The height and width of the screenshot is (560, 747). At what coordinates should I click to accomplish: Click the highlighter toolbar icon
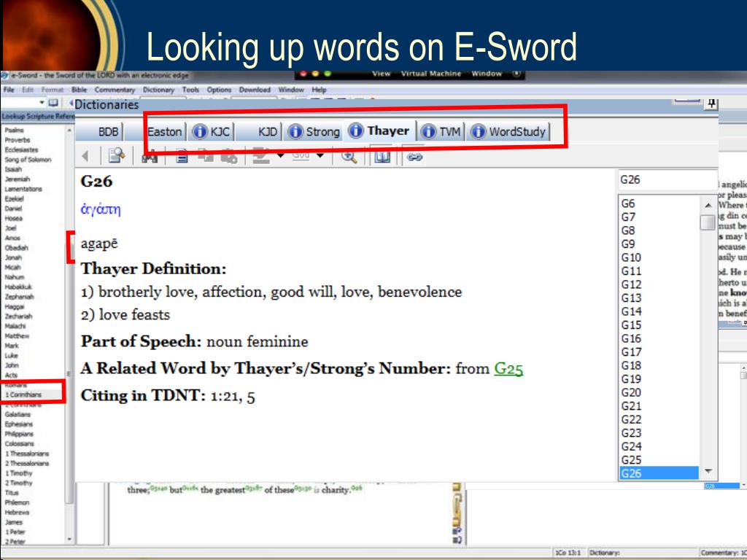tap(261, 157)
